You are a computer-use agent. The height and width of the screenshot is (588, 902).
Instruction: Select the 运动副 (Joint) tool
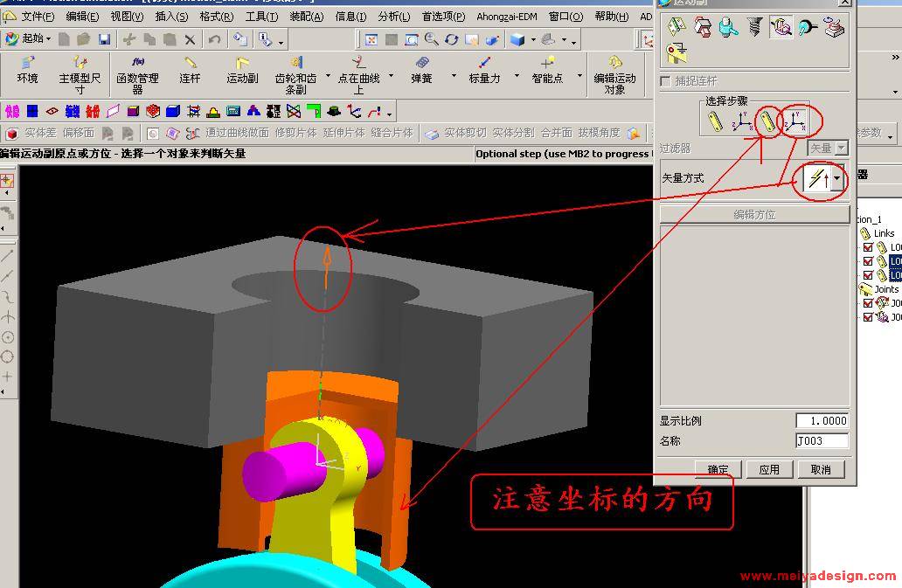click(x=242, y=70)
